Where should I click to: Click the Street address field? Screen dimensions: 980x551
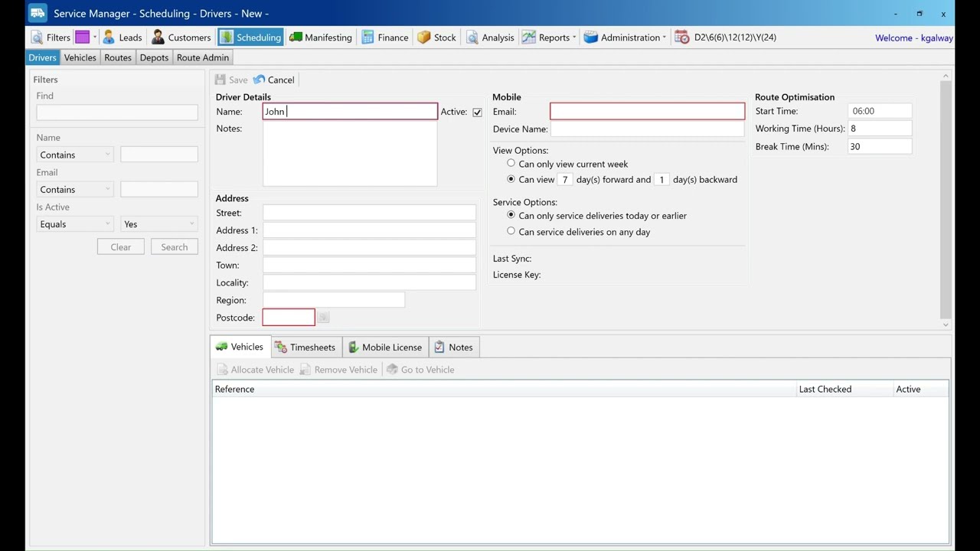pyautogui.click(x=369, y=213)
